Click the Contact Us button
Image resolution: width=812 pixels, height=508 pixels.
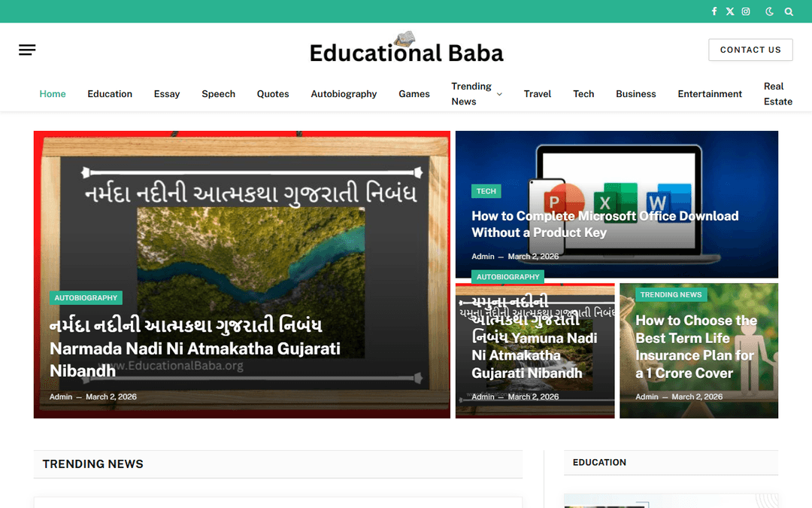tap(750, 50)
